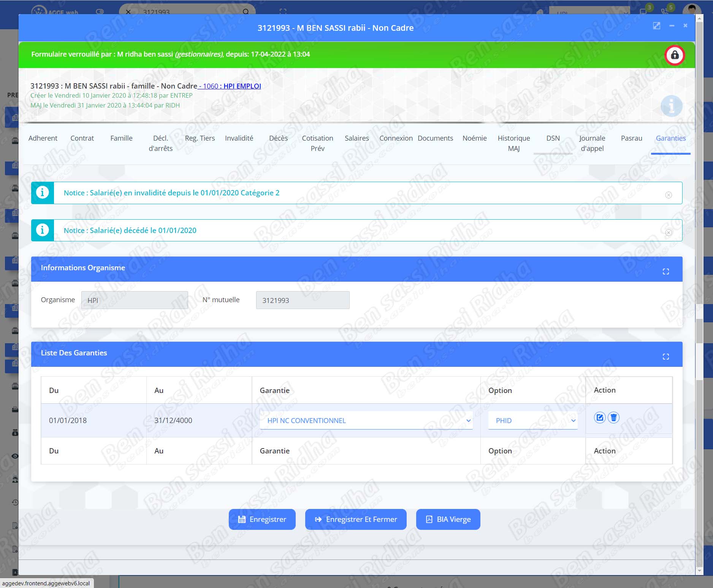713x588 pixels.
Task: Click Enregistrer Et Fermer button
Action: pos(356,519)
